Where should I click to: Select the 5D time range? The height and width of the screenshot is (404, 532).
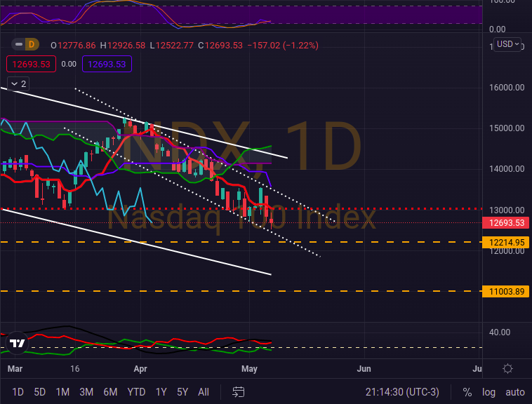[40, 392]
